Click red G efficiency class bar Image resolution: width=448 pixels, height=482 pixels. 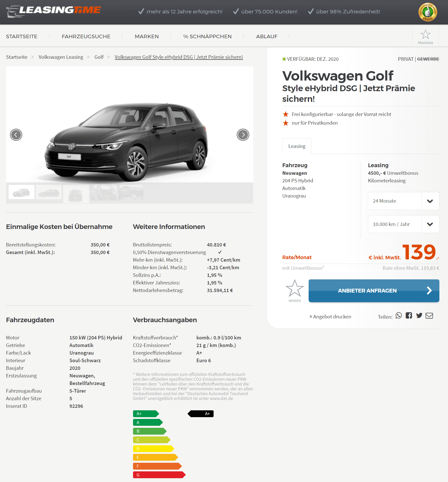pyautogui.click(x=159, y=475)
